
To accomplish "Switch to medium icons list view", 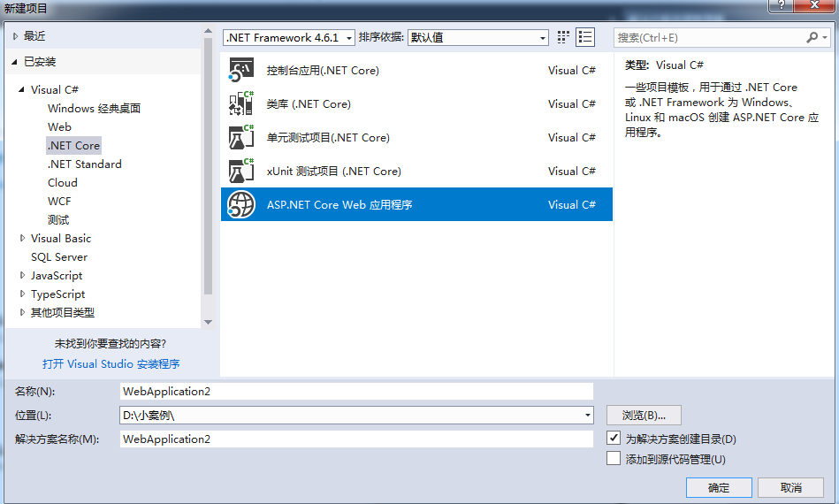I will (585, 37).
